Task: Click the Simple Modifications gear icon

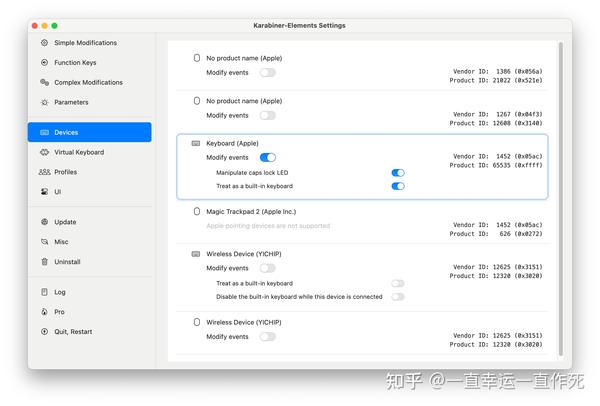Action: 44,42
